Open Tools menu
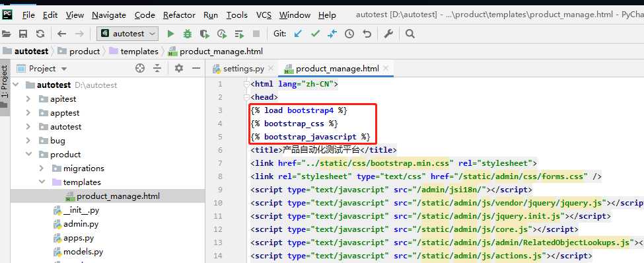The width and height of the screenshot is (644, 263). click(x=237, y=15)
